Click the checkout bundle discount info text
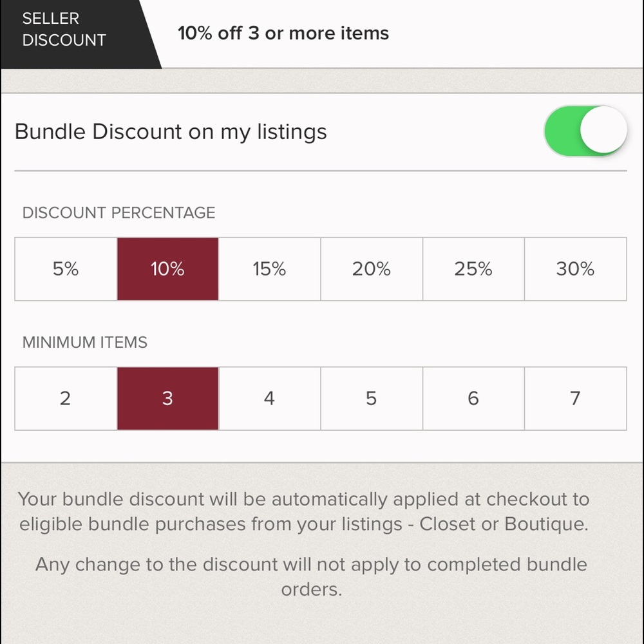This screenshot has height=644, width=644. (303, 511)
